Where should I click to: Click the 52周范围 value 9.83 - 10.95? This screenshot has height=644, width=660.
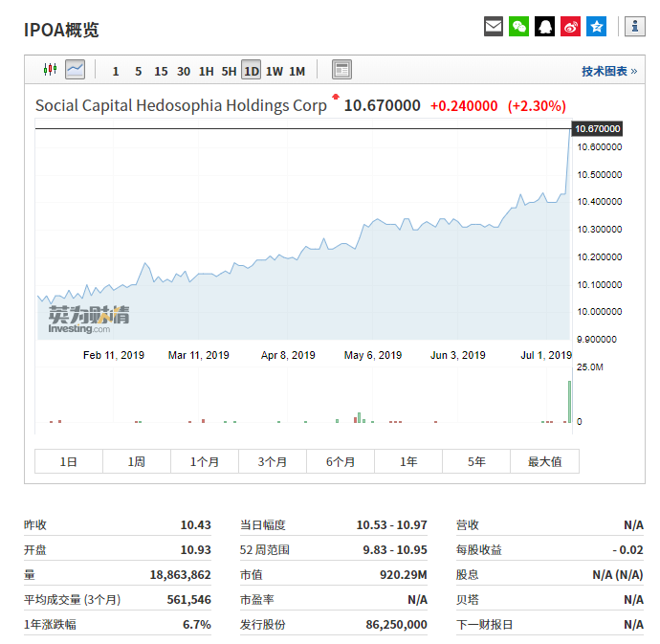point(395,549)
